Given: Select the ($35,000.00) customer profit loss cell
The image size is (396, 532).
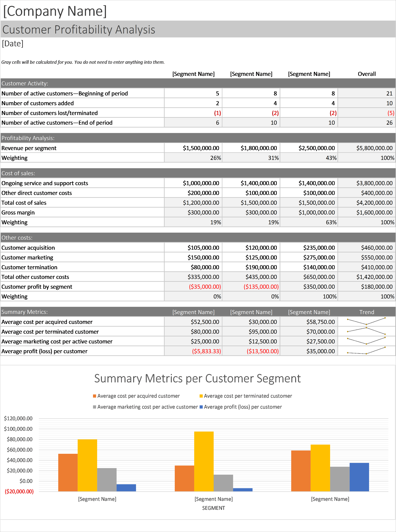Looking at the screenshot, I should point(205,286).
